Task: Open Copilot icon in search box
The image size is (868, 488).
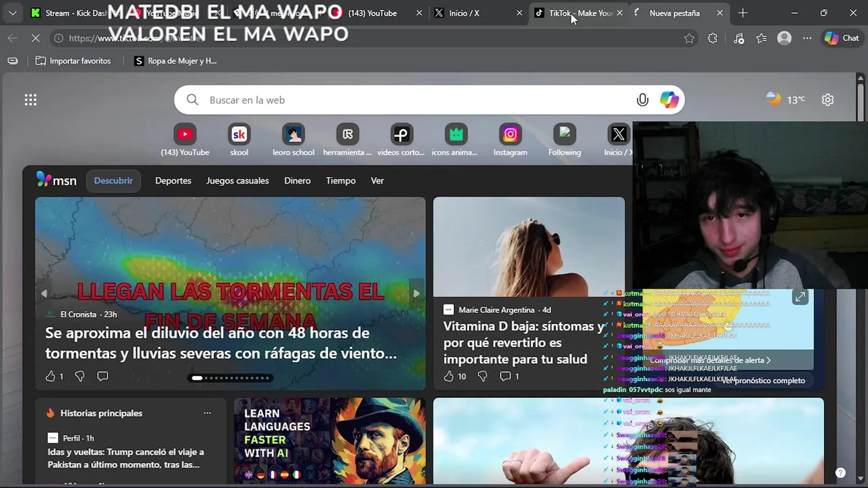Action: point(669,100)
